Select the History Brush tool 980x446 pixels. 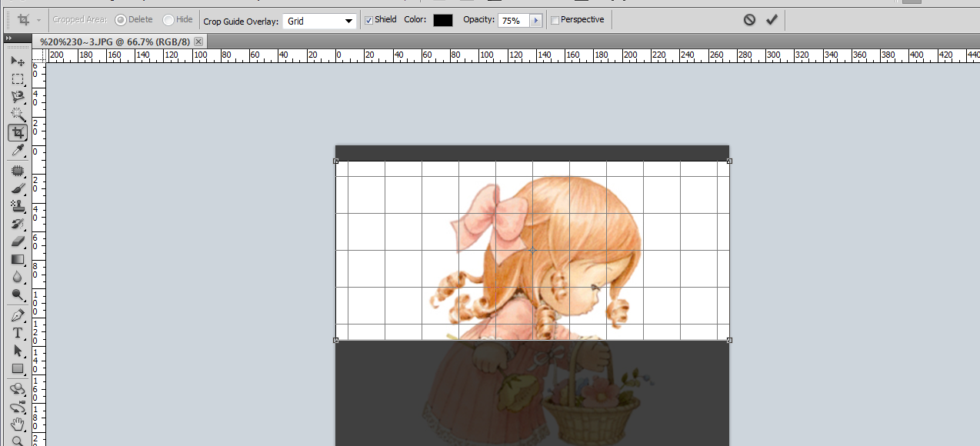tap(18, 224)
